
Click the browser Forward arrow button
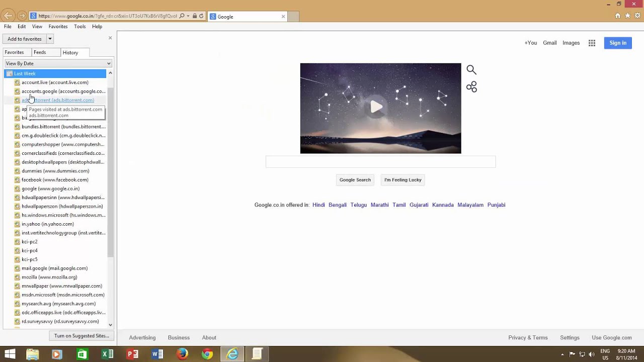coord(22,16)
